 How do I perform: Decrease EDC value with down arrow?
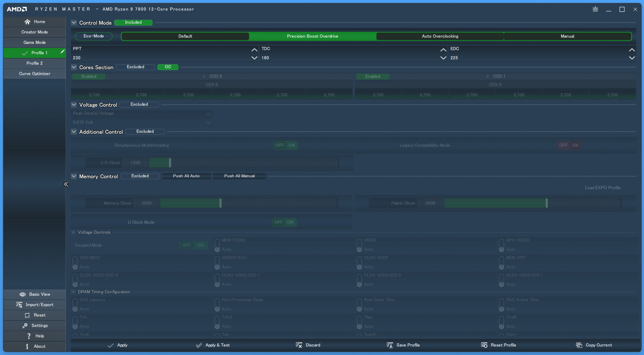[632, 58]
